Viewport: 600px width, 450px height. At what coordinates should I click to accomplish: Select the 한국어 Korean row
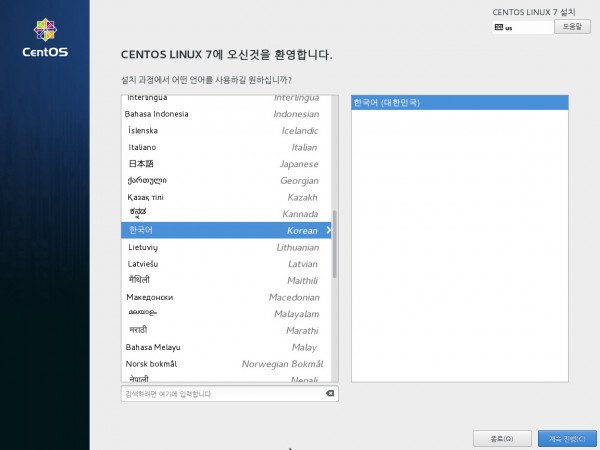click(x=226, y=230)
